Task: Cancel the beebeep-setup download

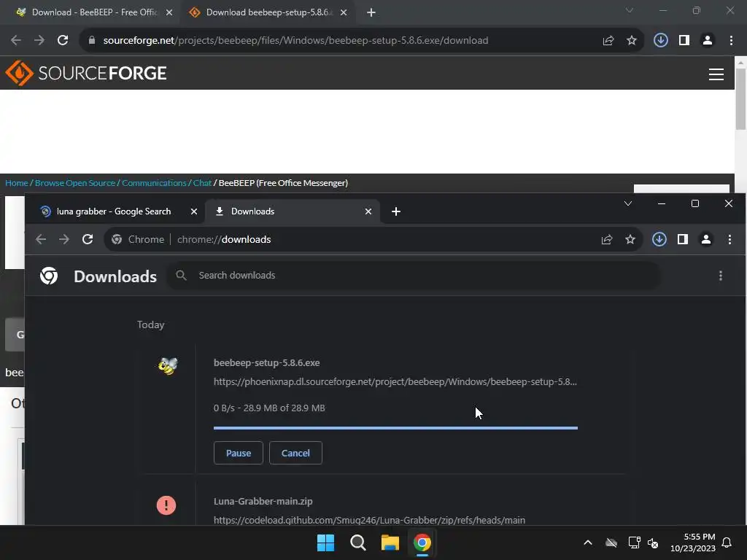Action: point(295,453)
